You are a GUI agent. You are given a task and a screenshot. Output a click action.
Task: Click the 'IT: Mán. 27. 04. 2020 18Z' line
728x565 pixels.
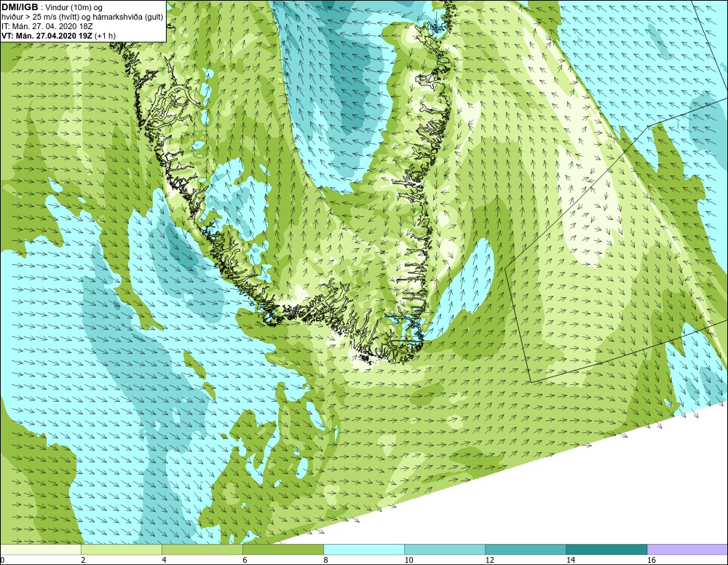pyautogui.click(x=47, y=26)
